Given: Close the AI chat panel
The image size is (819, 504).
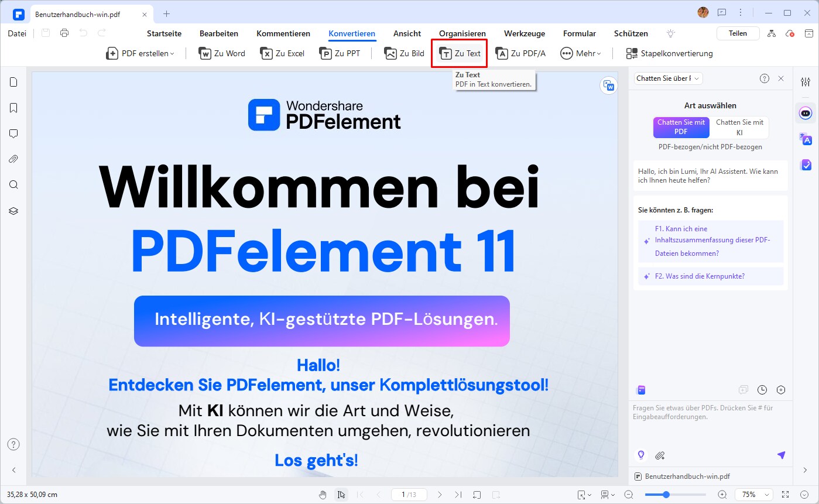Looking at the screenshot, I should coord(781,78).
